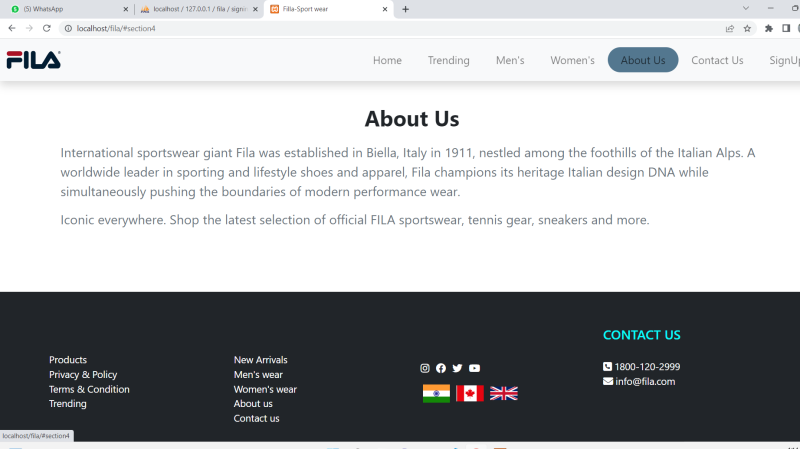The image size is (800, 449).
Task: Click Contact Us in navigation bar
Action: pos(717,60)
